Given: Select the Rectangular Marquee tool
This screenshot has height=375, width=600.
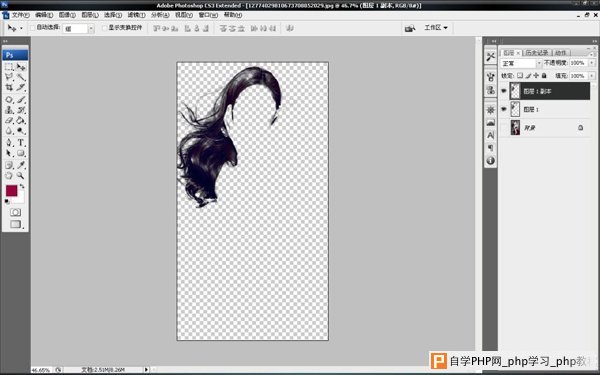Looking at the screenshot, I should click(9, 67).
